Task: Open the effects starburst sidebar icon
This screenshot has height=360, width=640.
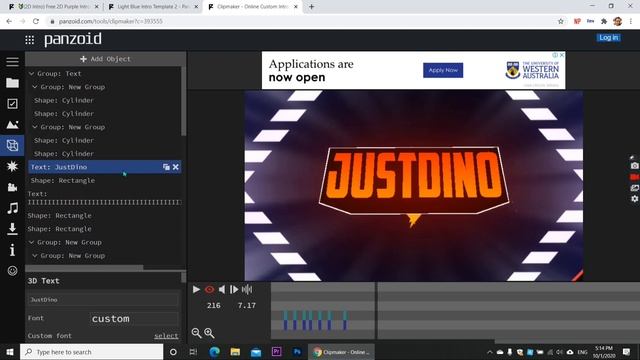Action: point(12,166)
